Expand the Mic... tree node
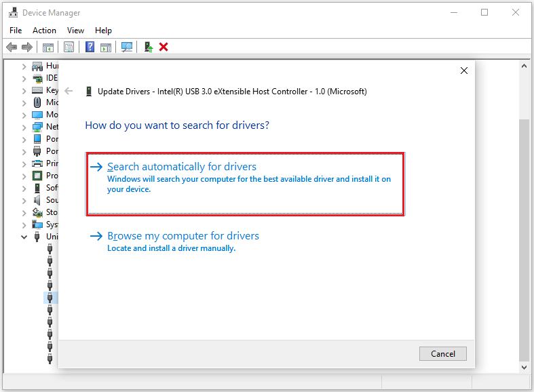 [24, 103]
